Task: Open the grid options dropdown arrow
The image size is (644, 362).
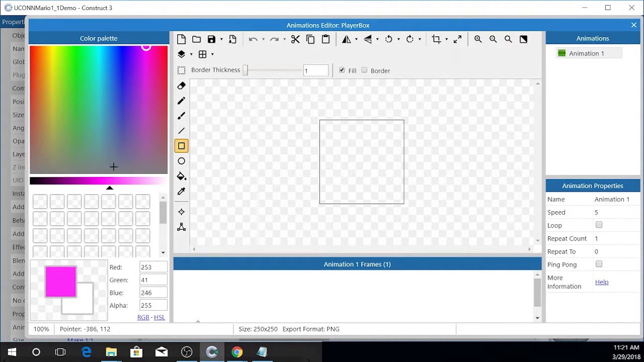Action: 212,54
